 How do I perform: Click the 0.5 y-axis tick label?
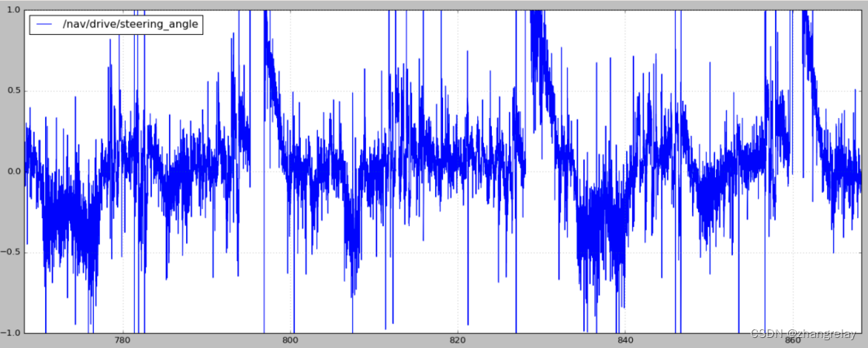(x=15, y=91)
